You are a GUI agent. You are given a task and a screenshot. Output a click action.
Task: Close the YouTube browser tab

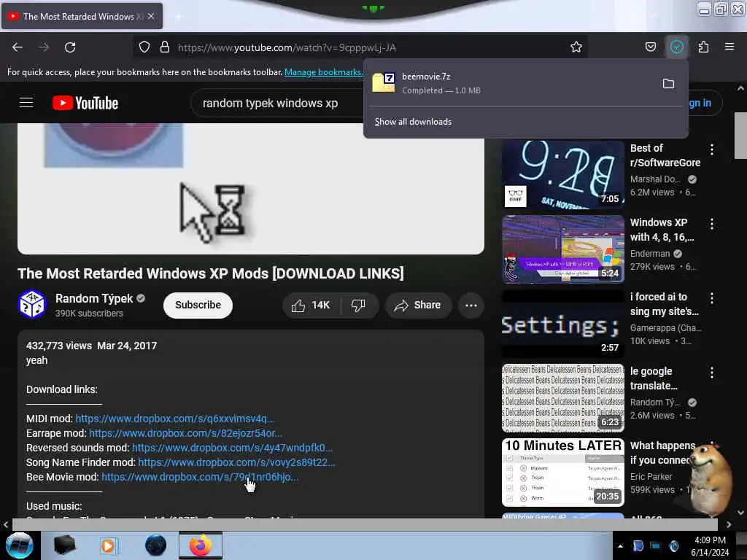pyautogui.click(x=151, y=16)
